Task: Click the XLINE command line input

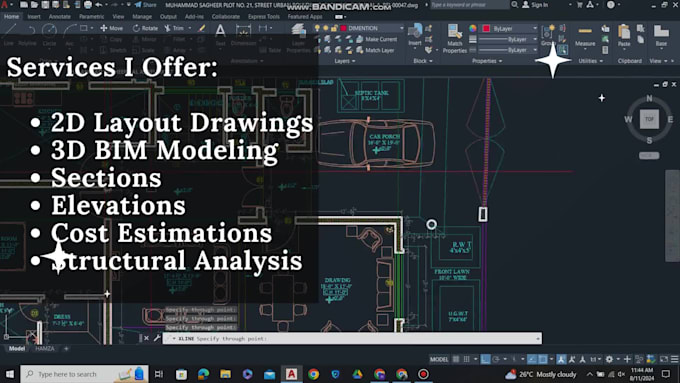Action: click(352, 338)
